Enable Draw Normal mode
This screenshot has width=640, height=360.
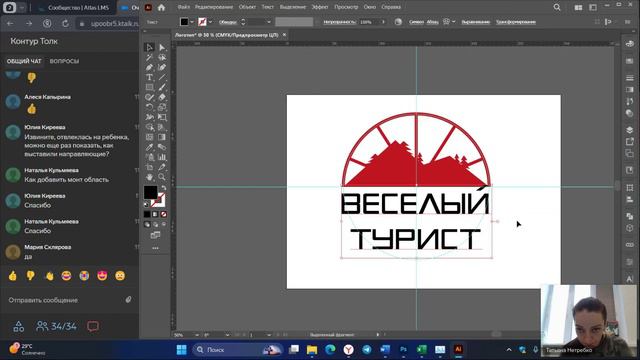(x=147, y=224)
